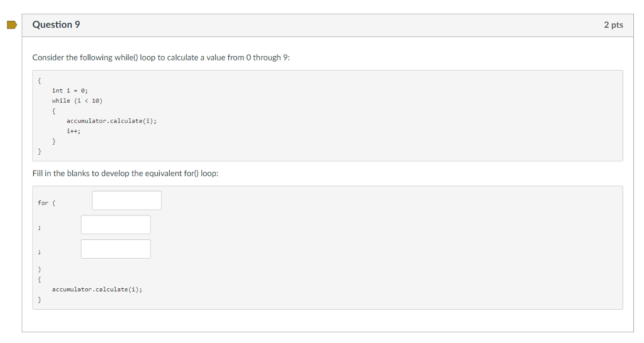
Task: Select the third blank input box
Action: pos(116,249)
